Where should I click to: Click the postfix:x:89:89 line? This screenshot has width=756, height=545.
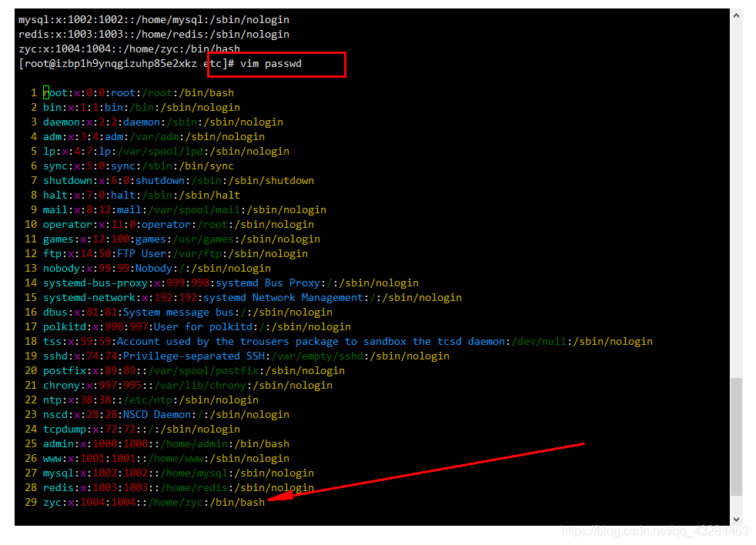point(194,371)
